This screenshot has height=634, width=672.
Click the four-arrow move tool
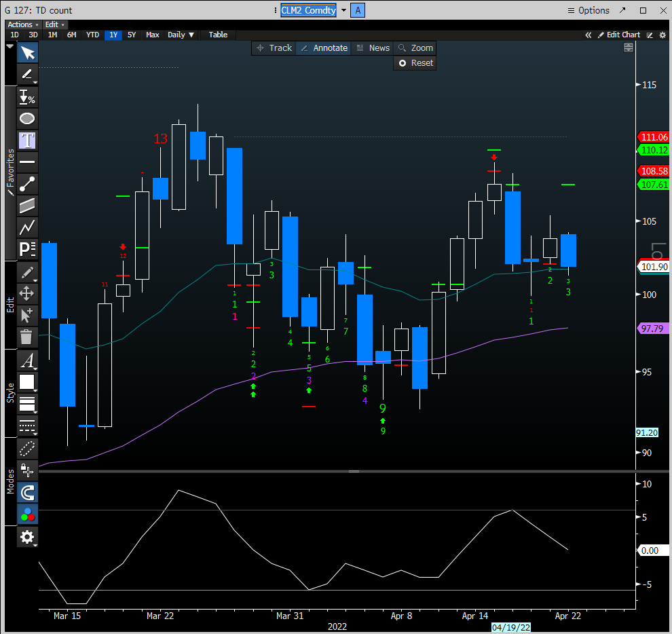pyautogui.click(x=27, y=294)
